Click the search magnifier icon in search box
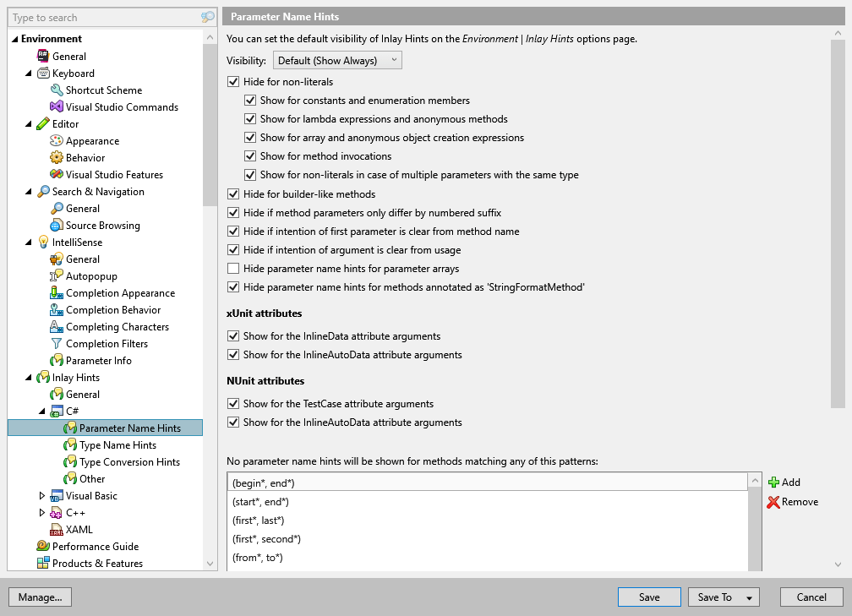Image resolution: width=852 pixels, height=616 pixels. (208, 18)
